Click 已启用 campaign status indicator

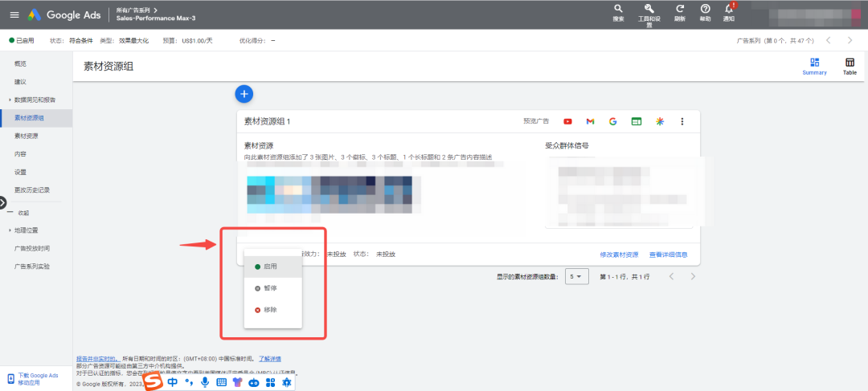click(22, 40)
